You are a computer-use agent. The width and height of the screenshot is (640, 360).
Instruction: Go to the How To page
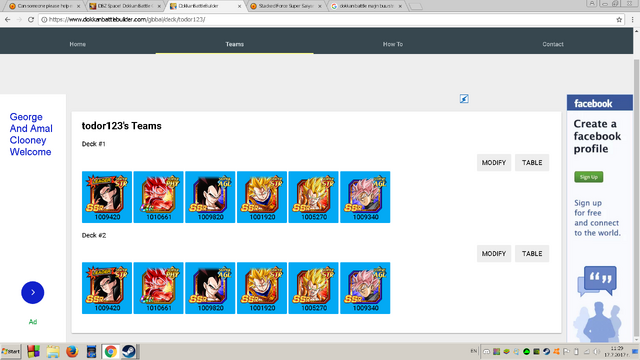(x=393, y=44)
